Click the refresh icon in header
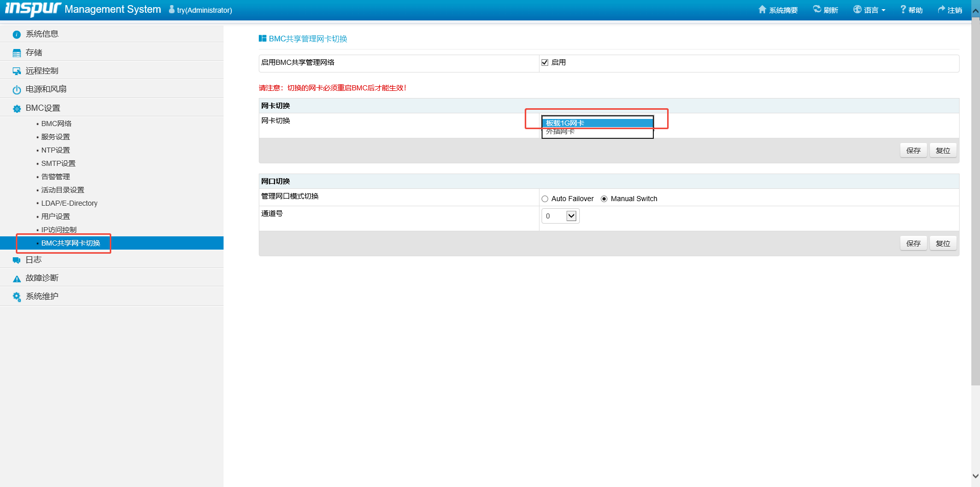Image resolution: width=980 pixels, height=487 pixels. (817, 10)
